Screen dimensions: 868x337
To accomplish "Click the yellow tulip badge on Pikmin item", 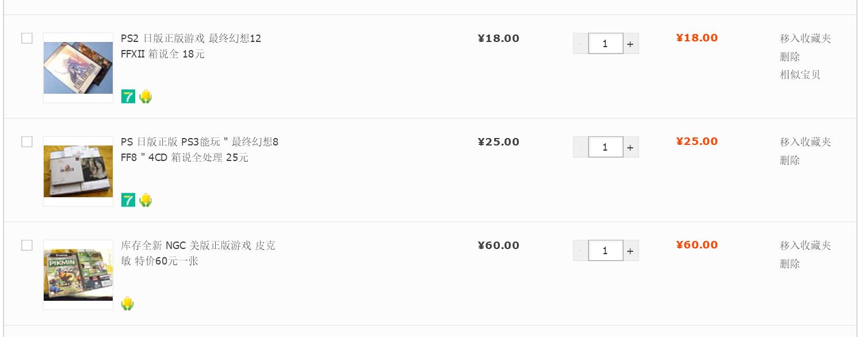I will [x=128, y=304].
